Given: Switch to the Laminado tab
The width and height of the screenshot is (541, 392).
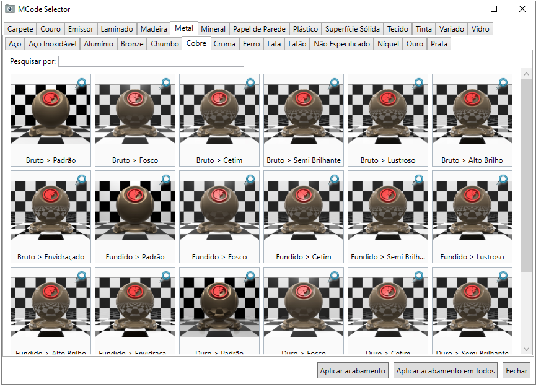Looking at the screenshot, I should [117, 29].
